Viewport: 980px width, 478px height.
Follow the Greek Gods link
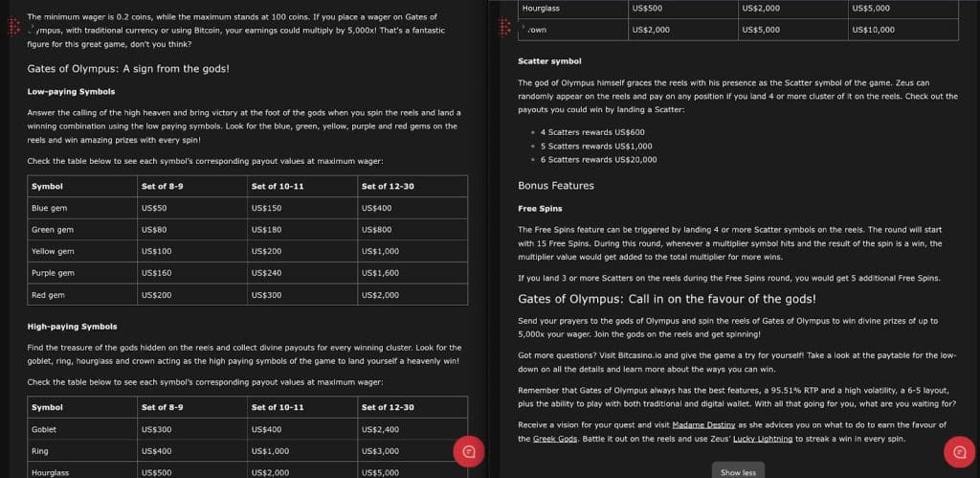click(x=554, y=439)
